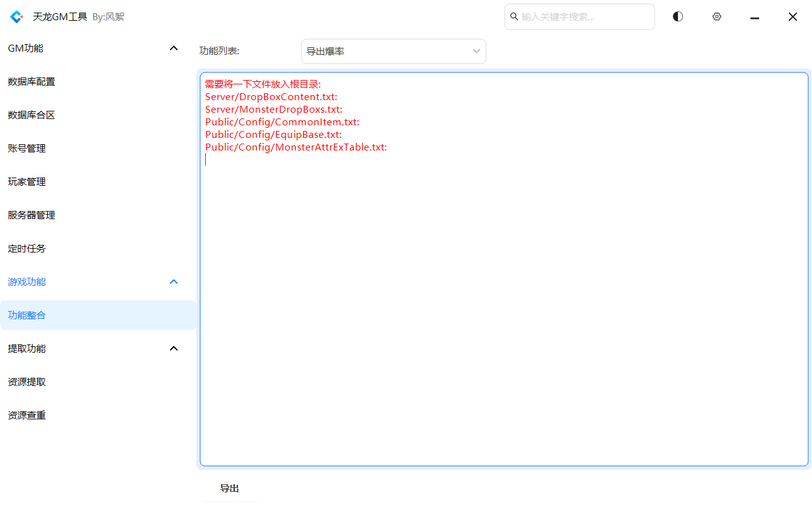Collapse the 游戏功能 section
Viewport: 812px width, 505px height.
click(174, 282)
